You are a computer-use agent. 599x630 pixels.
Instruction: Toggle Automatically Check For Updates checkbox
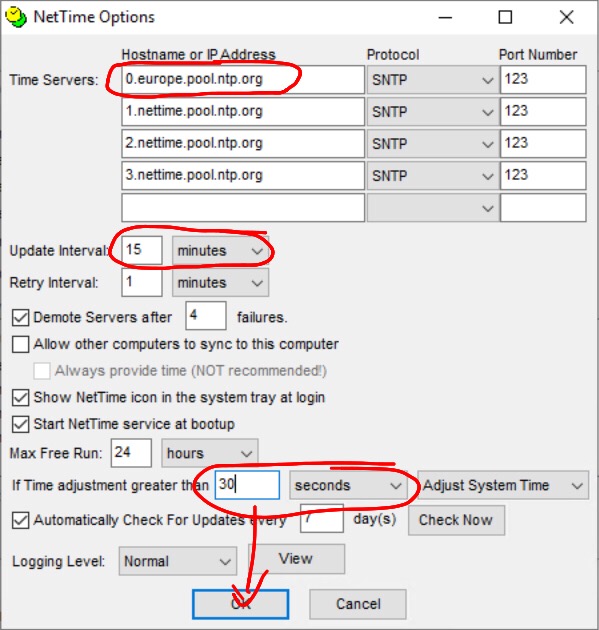pyautogui.click(x=20, y=520)
